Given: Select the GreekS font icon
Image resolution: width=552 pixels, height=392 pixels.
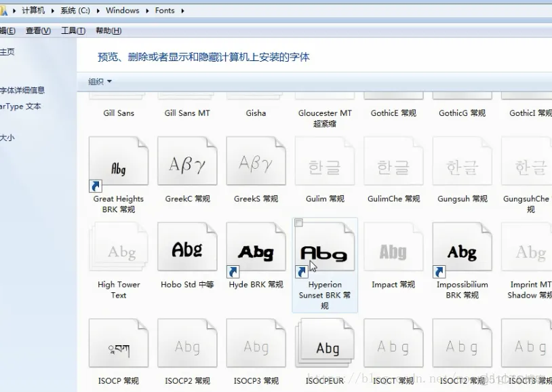Looking at the screenshot, I should coord(256,161).
